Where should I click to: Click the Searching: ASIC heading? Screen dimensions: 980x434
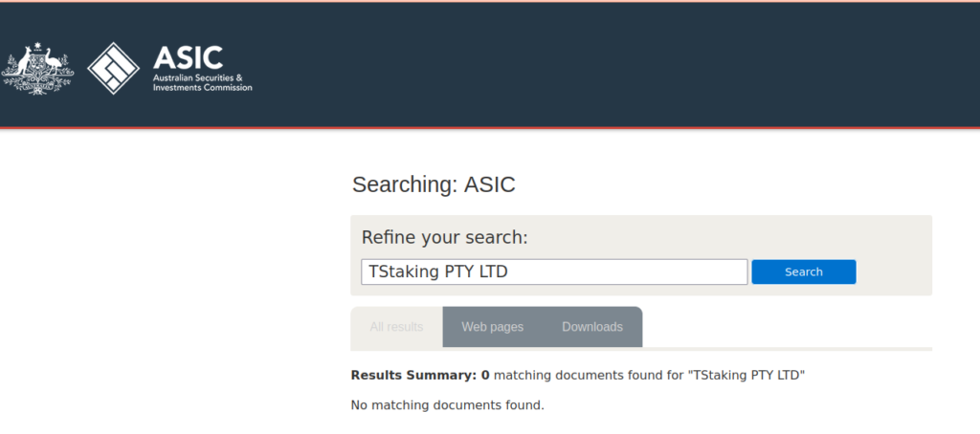[434, 184]
